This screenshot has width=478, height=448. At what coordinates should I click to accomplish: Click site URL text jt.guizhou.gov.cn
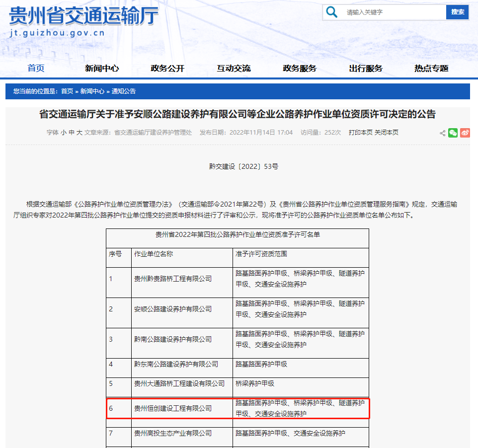click(x=57, y=33)
